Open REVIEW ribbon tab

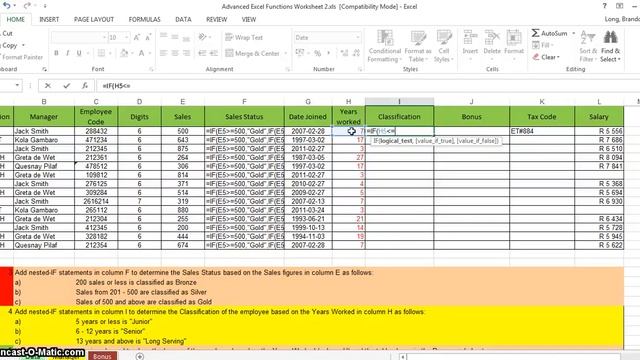pyautogui.click(x=216, y=19)
